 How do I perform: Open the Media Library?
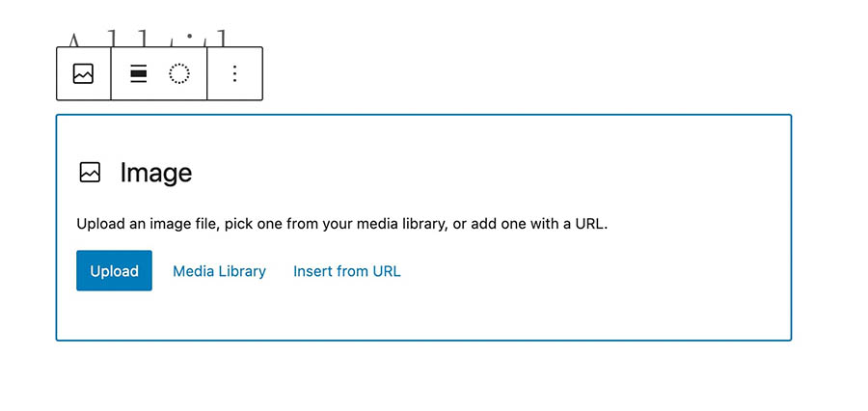click(x=219, y=271)
